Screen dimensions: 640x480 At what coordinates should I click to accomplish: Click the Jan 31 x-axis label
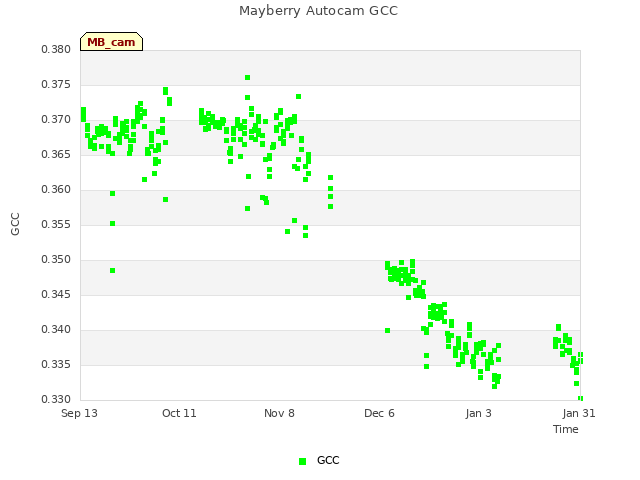579,413
